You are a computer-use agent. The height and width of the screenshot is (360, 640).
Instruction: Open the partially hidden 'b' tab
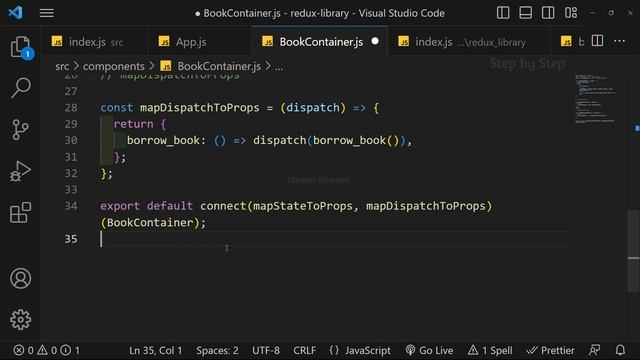(x=572, y=42)
